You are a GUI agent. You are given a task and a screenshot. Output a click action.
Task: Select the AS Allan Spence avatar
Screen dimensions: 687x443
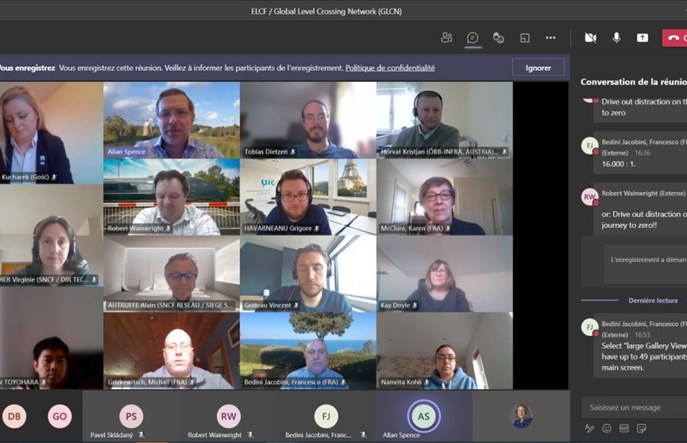click(422, 416)
